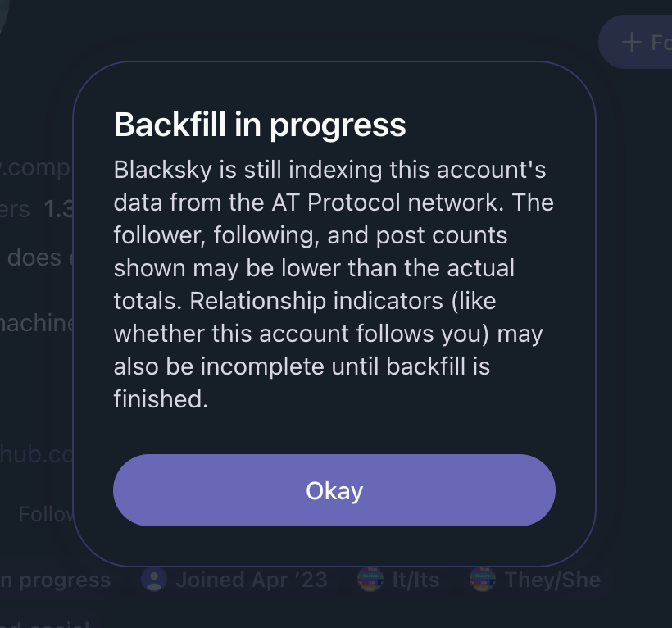Click the plus icon on Follow button

(x=631, y=42)
